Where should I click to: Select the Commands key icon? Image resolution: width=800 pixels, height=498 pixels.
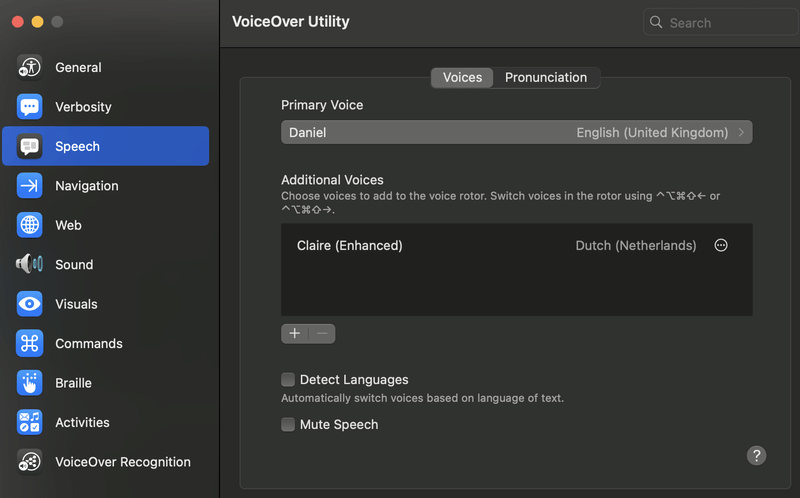[30, 343]
